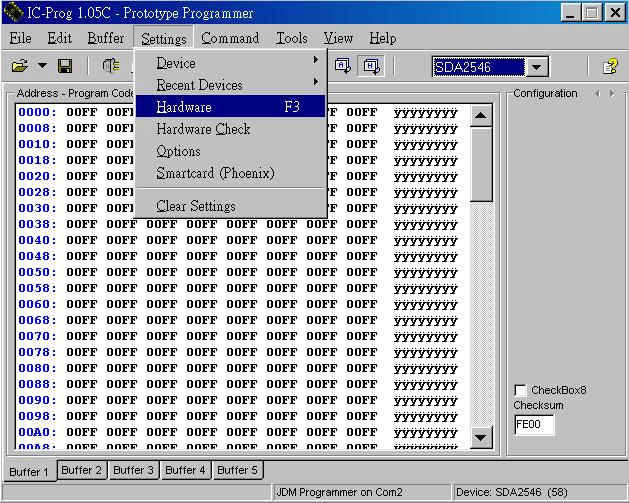Click the Checksum FE00 field
This screenshot has height=503, width=629.
(534, 424)
